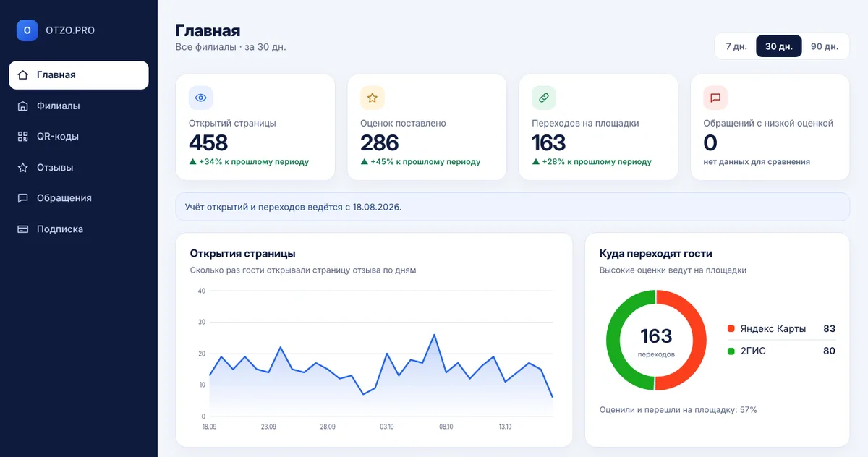Click the 2ГИС legend label
The height and width of the screenshot is (457, 868).
(753, 351)
